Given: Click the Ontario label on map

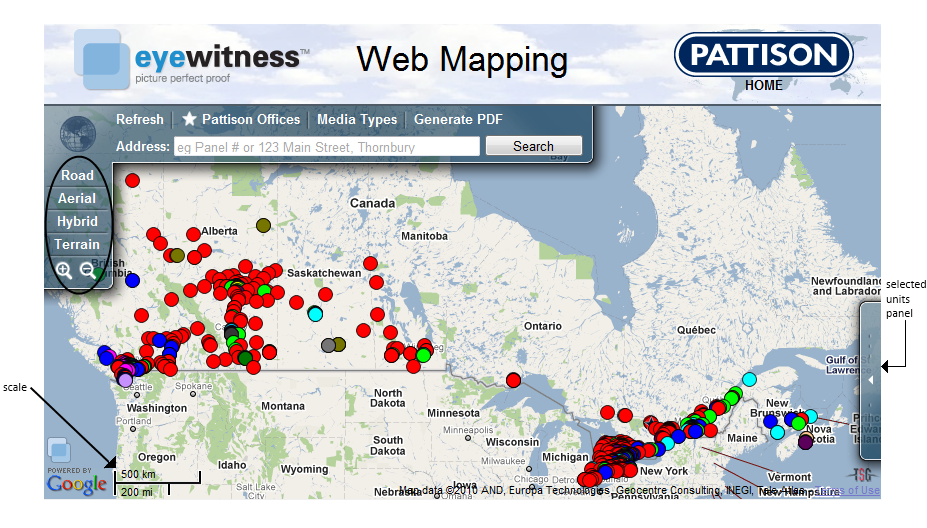Looking at the screenshot, I should pos(543,326).
